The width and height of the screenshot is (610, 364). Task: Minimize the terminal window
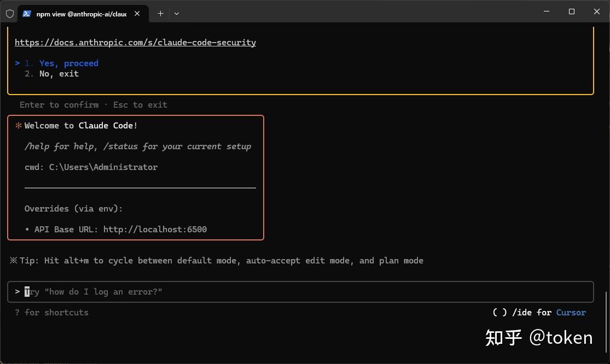pos(547,11)
